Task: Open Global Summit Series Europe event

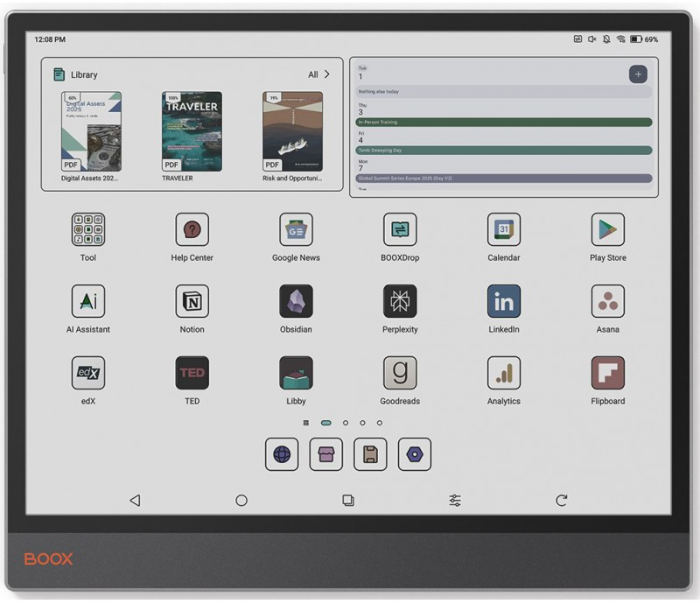Action: [504, 179]
